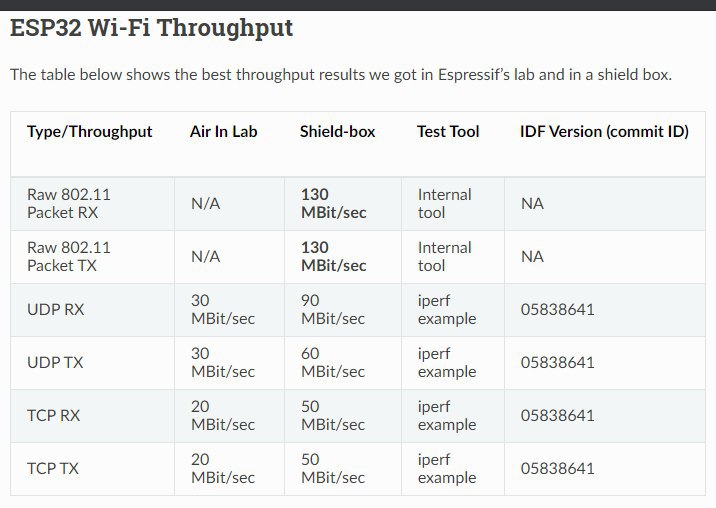Select the 60 MBit/sec cell for UDP TX
716x508 pixels.
333,362
